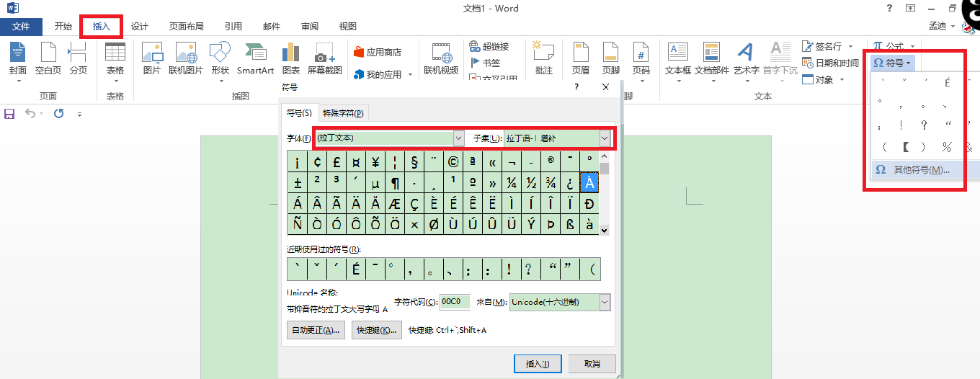Open the customize quick access toolbar arrow
The width and height of the screenshot is (980, 379).
[79, 114]
